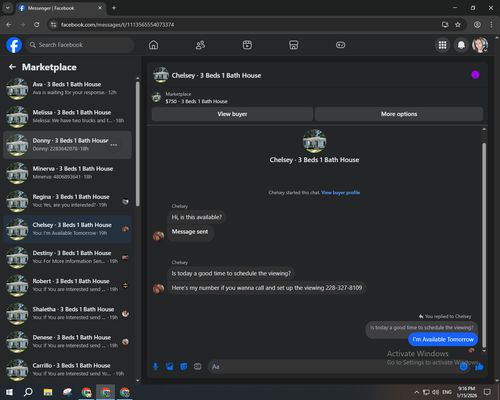Open the View buyer profile link
Image resolution: width=500 pixels, height=400 pixels.
[x=341, y=192]
